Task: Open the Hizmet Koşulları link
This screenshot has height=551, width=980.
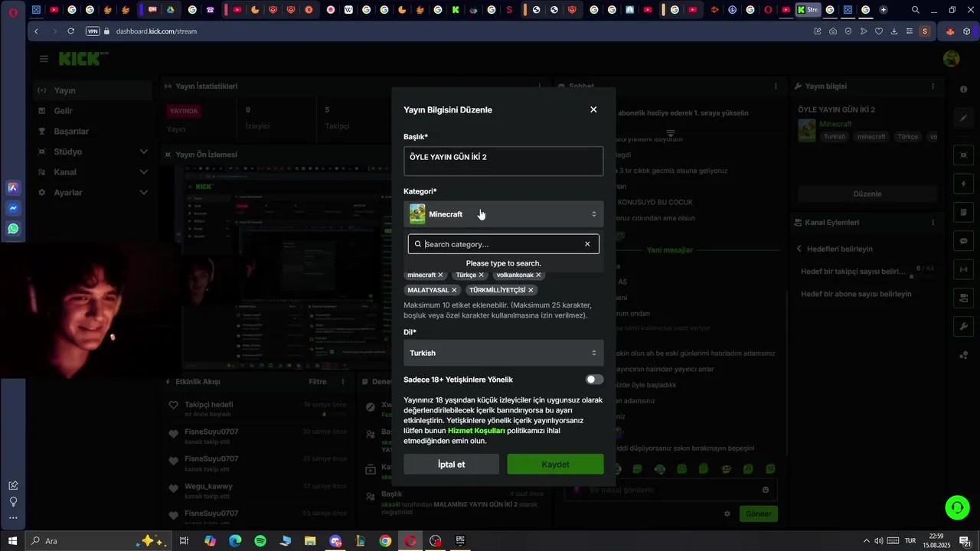Action: click(x=476, y=431)
